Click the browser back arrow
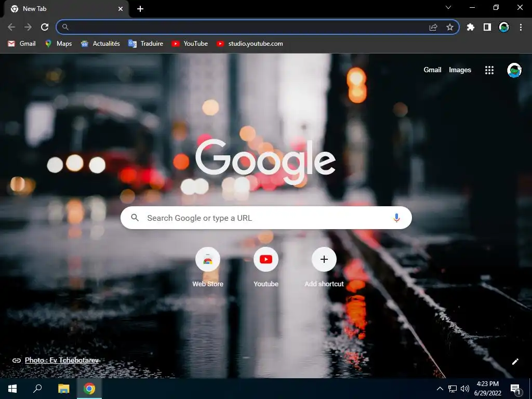This screenshot has width=532, height=399. tap(11, 27)
